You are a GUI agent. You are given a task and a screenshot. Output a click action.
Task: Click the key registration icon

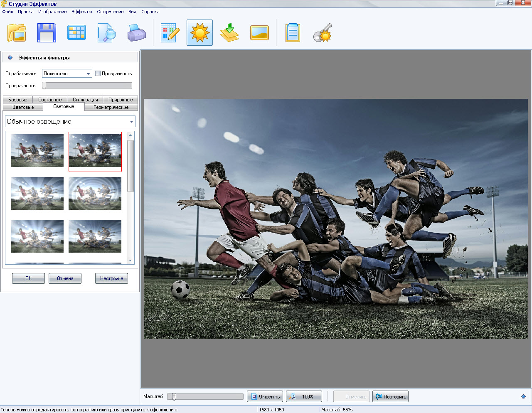point(323,33)
